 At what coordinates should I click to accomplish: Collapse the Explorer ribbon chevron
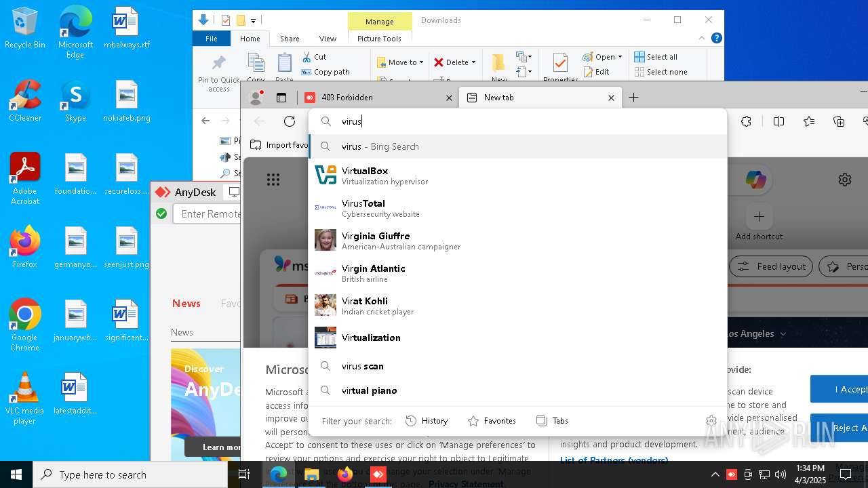[702, 39]
